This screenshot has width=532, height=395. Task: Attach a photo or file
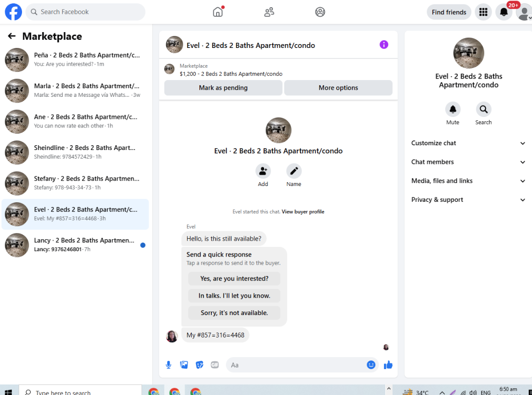184,365
